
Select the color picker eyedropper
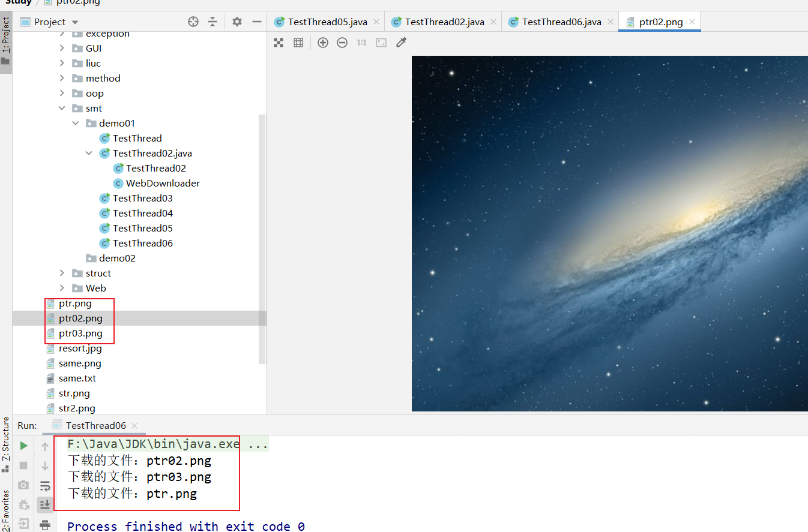coord(402,43)
